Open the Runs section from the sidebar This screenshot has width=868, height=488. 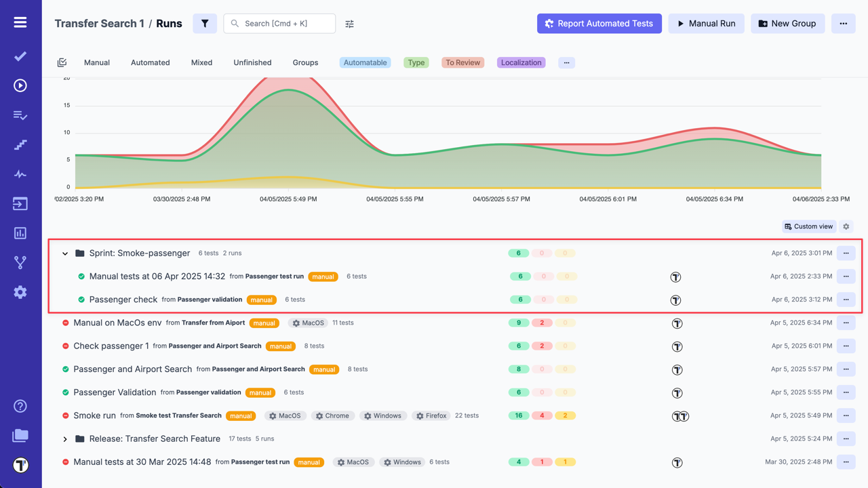(19, 85)
